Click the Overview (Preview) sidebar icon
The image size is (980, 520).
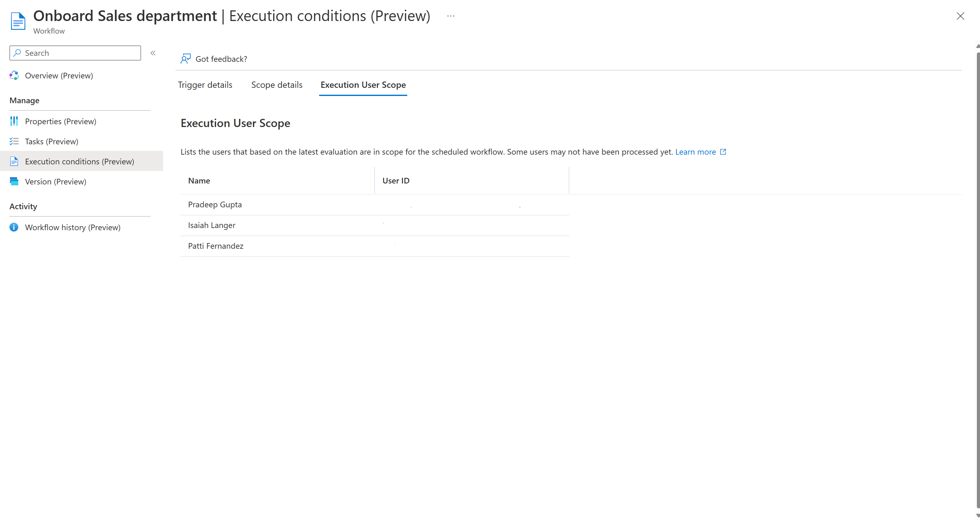click(x=14, y=75)
